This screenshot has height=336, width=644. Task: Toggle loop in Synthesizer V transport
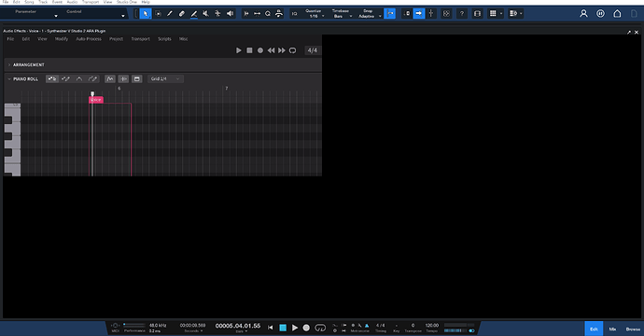pos(292,50)
